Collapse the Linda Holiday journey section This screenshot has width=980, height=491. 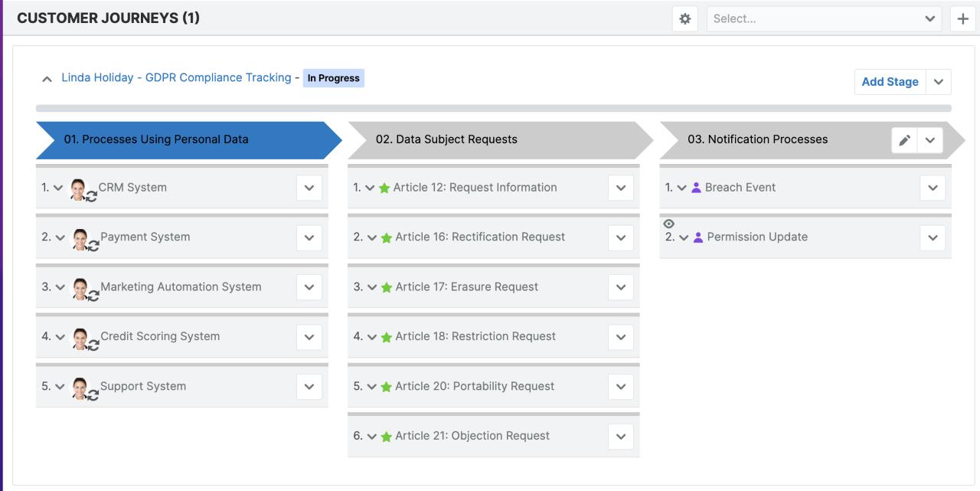pos(47,79)
